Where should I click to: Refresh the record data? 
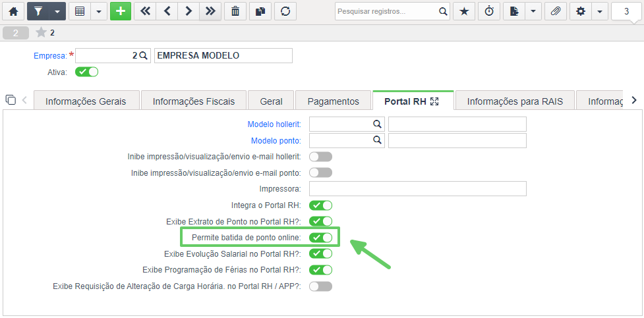tap(285, 11)
